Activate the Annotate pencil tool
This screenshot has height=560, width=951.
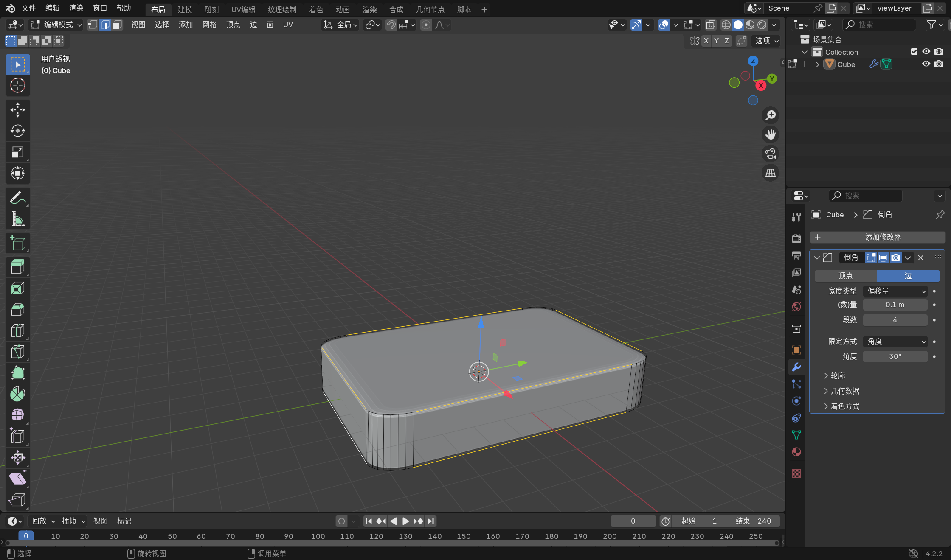(x=17, y=198)
